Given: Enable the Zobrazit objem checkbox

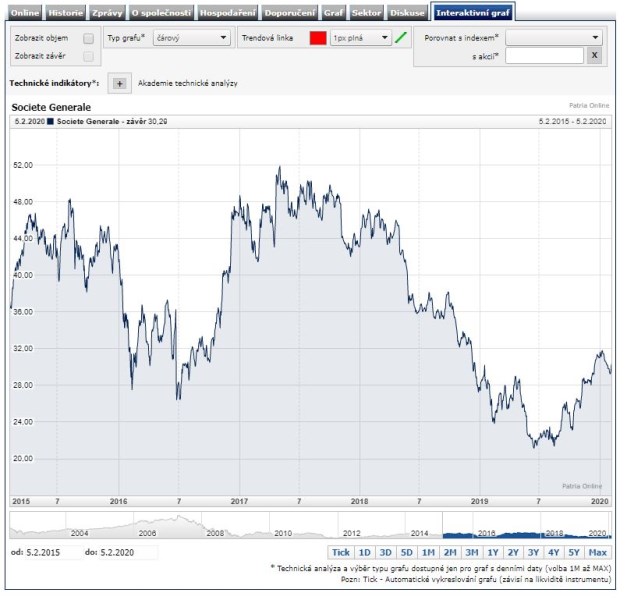Looking at the screenshot, I should coord(88,38).
